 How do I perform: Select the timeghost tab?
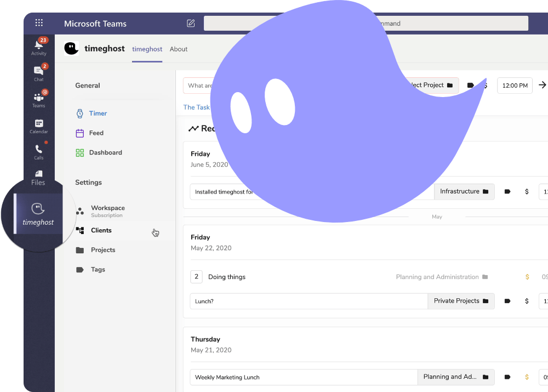click(x=147, y=49)
